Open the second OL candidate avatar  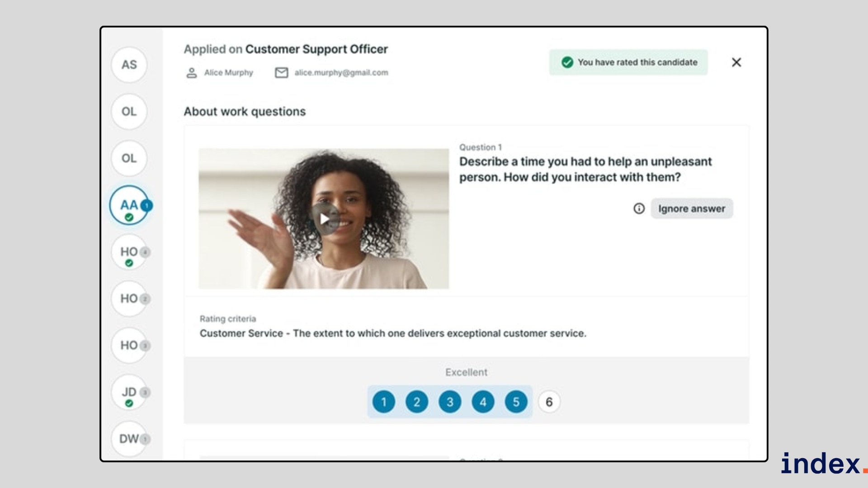[129, 159]
